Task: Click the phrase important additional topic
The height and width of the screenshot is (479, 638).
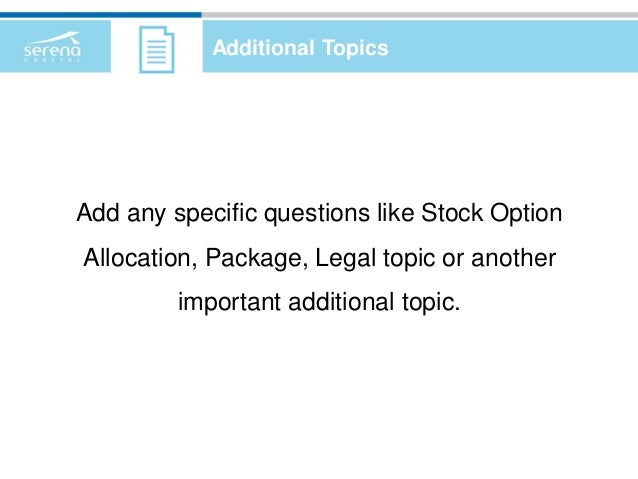Action: pyautogui.click(x=319, y=302)
